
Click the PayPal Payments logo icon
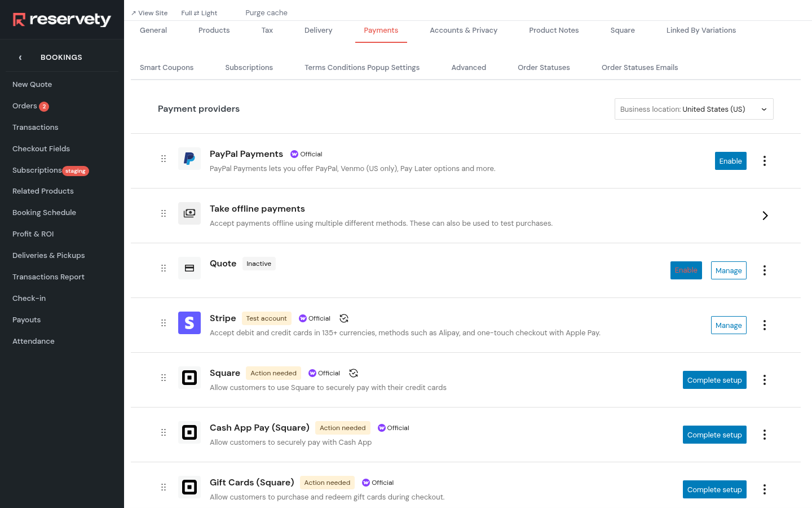point(189,159)
